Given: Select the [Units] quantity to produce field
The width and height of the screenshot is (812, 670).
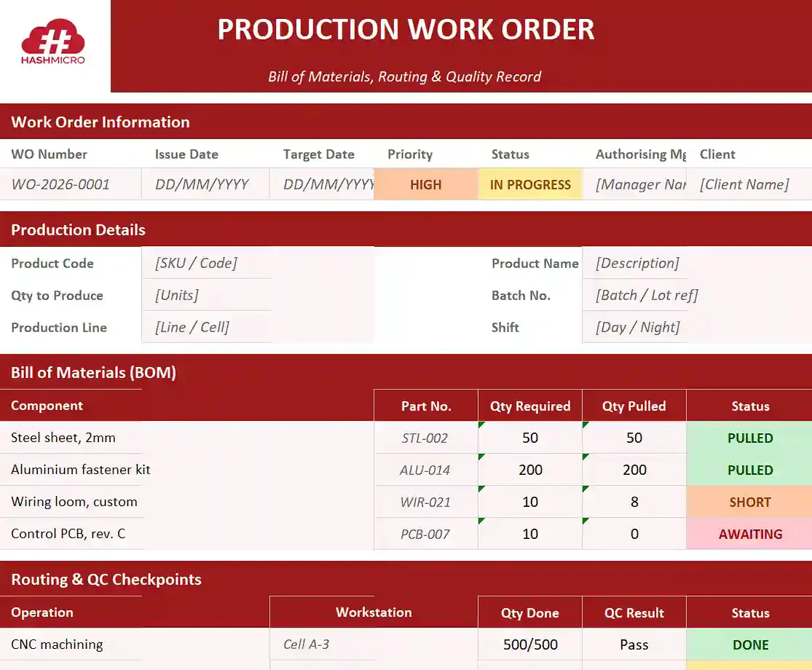Looking at the screenshot, I should (x=257, y=295).
